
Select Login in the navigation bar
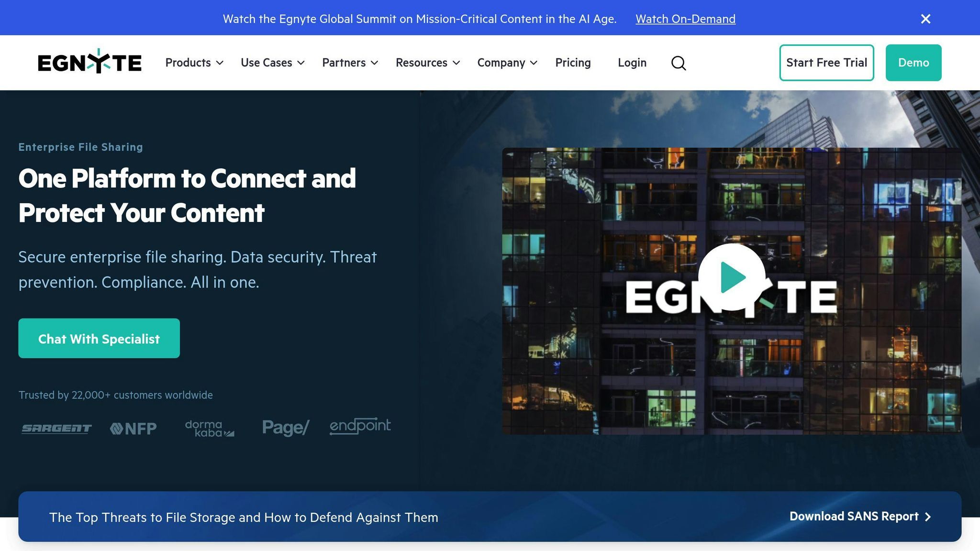[x=632, y=63]
